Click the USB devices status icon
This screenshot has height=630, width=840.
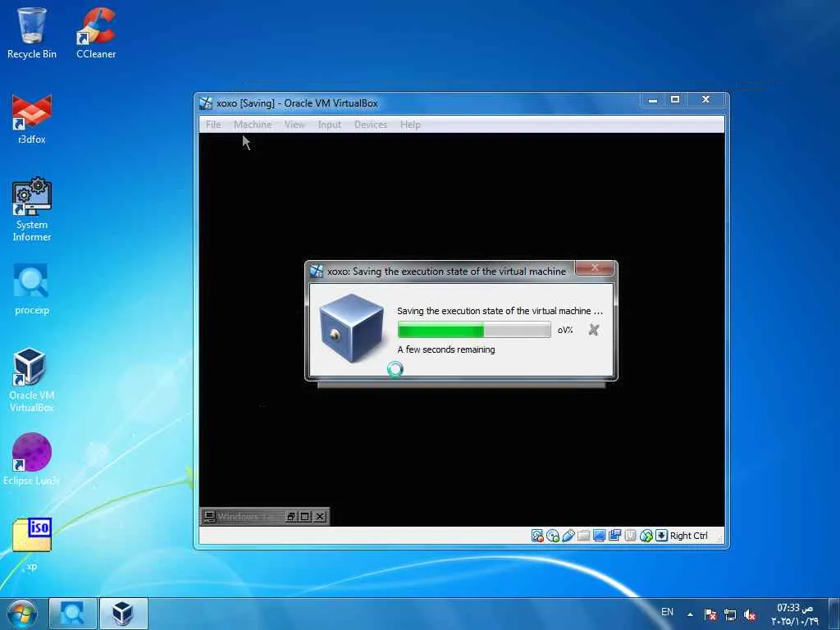coord(568,535)
